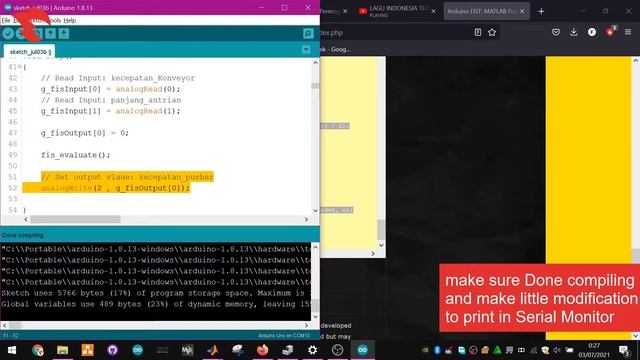The height and width of the screenshot is (360, 640).
Task: Click the active Arduino IDE taskbar icon
Action: (362, 350)
